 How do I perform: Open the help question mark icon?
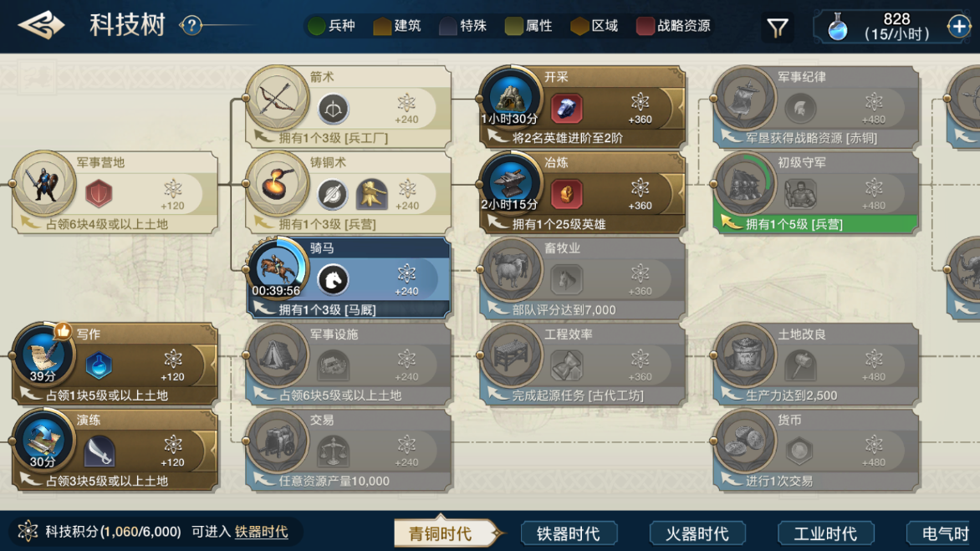click(x=191, y=26)
